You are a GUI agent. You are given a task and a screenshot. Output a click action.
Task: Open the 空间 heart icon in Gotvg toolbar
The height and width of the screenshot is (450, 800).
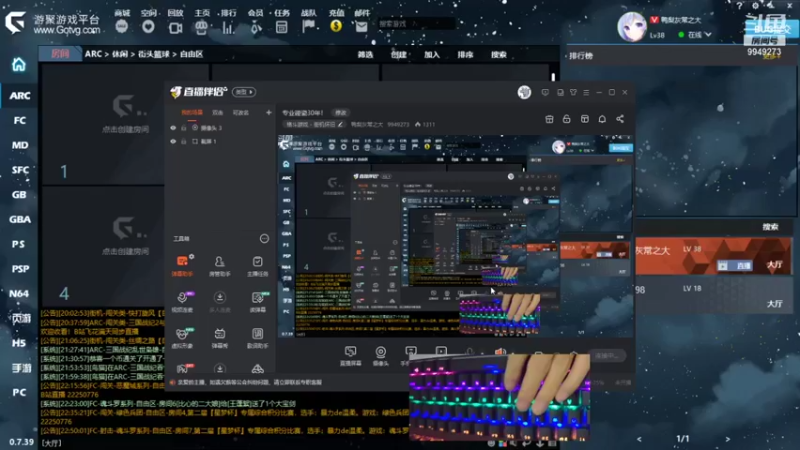click(x=148, y=26)
